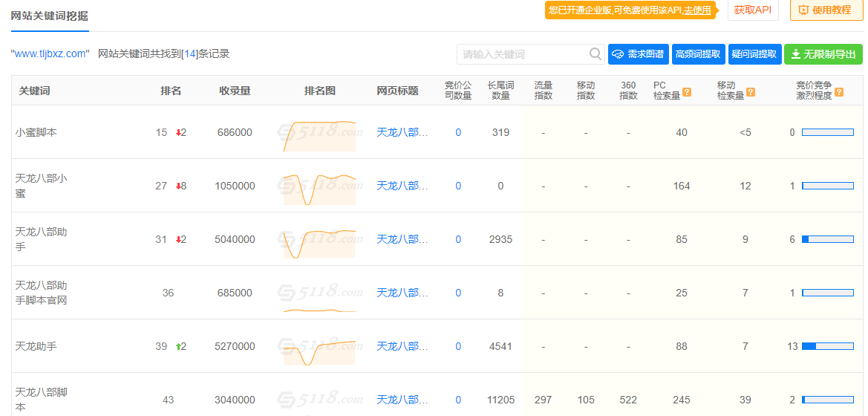Click competition bar for 天龙助手 row

[x=828, y=346]
